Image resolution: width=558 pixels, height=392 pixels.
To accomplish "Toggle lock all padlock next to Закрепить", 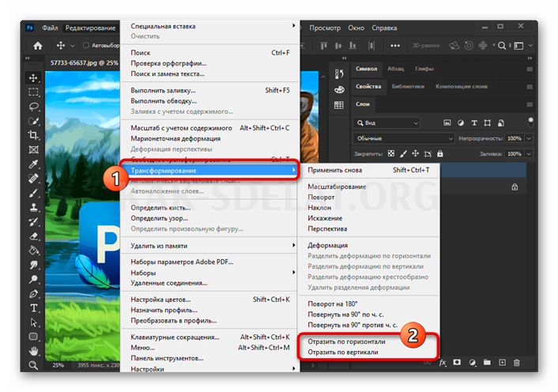I will point(440,153).
